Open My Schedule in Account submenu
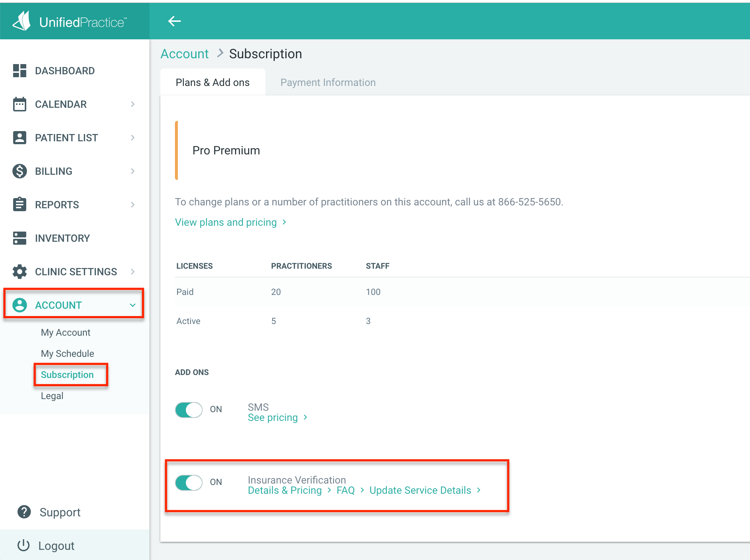The image size is (750, 560). pyautogui.click(x=67, y=354)
